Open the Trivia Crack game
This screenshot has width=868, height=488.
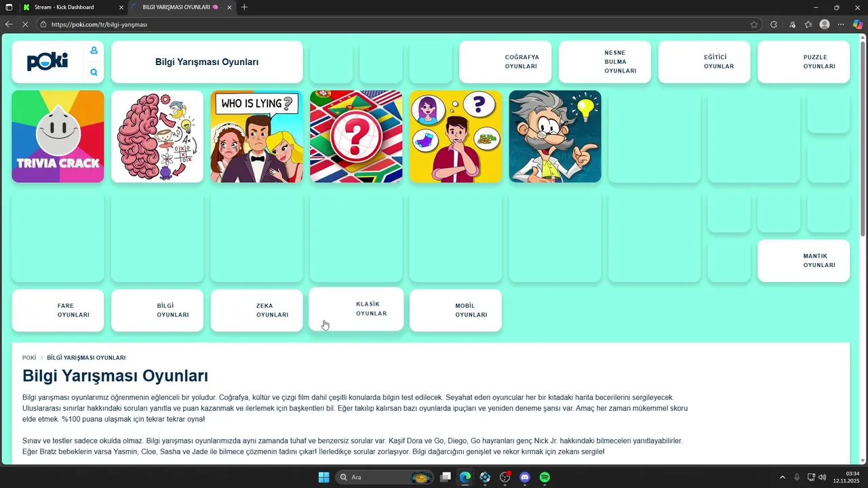[x=58, y=136]
